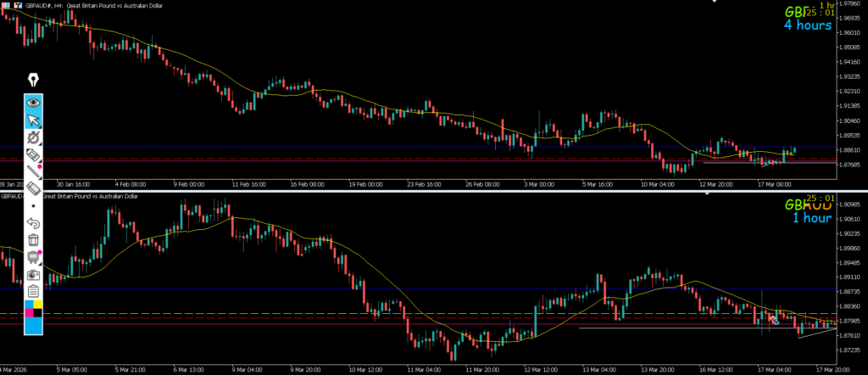Click the small dot separator in the toolbar
The image size is (868, 375).
pos(34,206)
